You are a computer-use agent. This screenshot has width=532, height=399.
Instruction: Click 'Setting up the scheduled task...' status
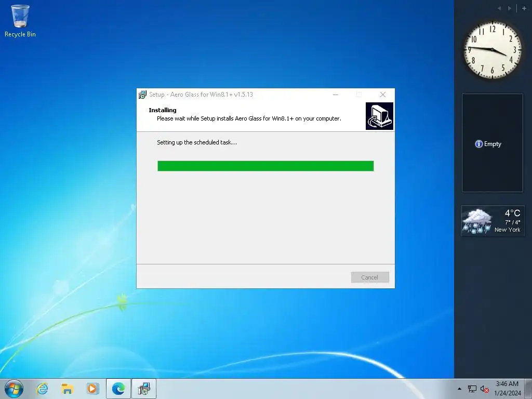(197, 142)
